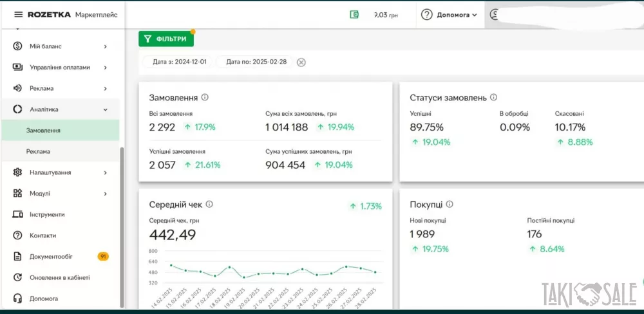The height and width of the screenshot is (314, 644).
Task: Expand Управління оплатами submenu
Action: 105,68
